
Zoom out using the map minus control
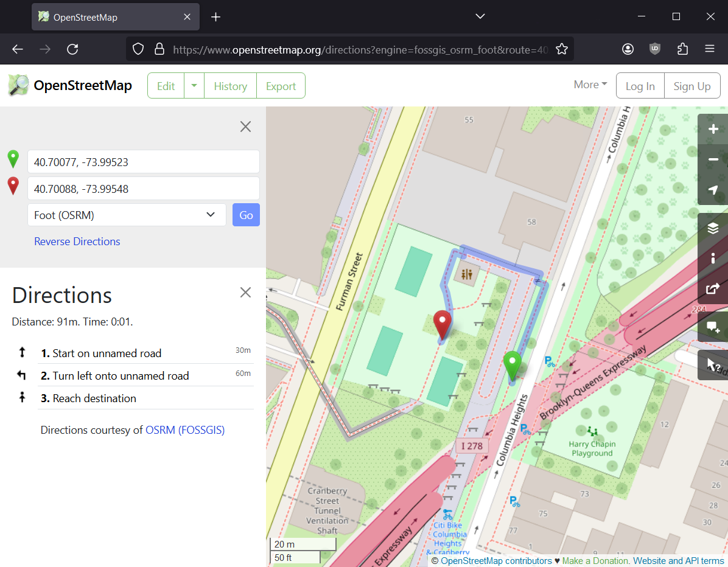pyautogui.click(x=713, y=159)
